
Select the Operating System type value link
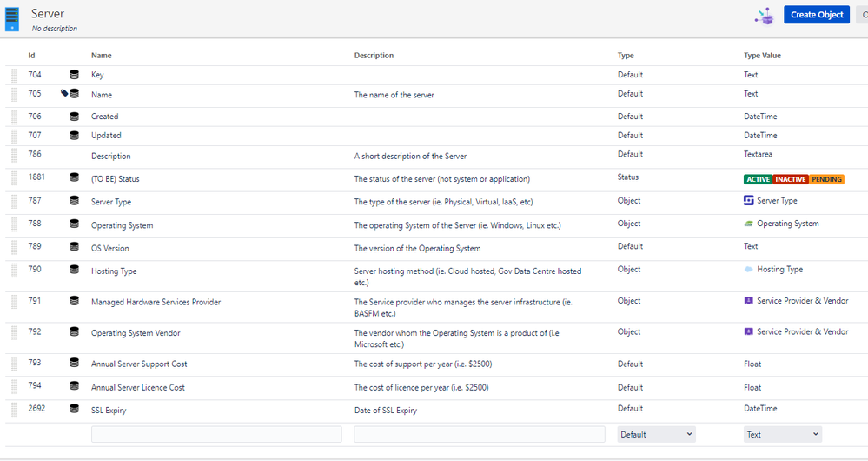tap(788, 224)
